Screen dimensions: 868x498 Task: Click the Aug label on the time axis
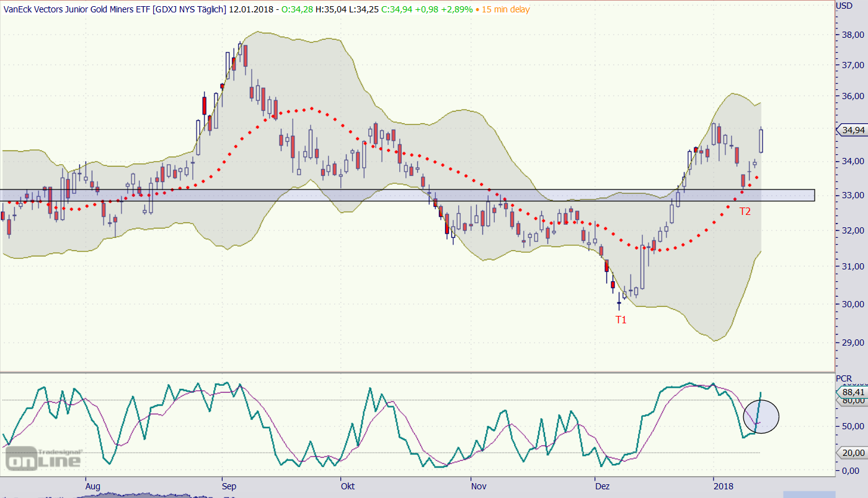tap(92, 487)
